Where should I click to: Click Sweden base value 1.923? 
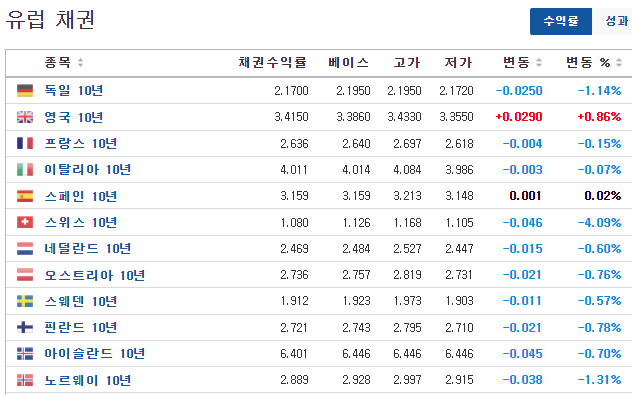pyautogui.click(x=356, y=301)
